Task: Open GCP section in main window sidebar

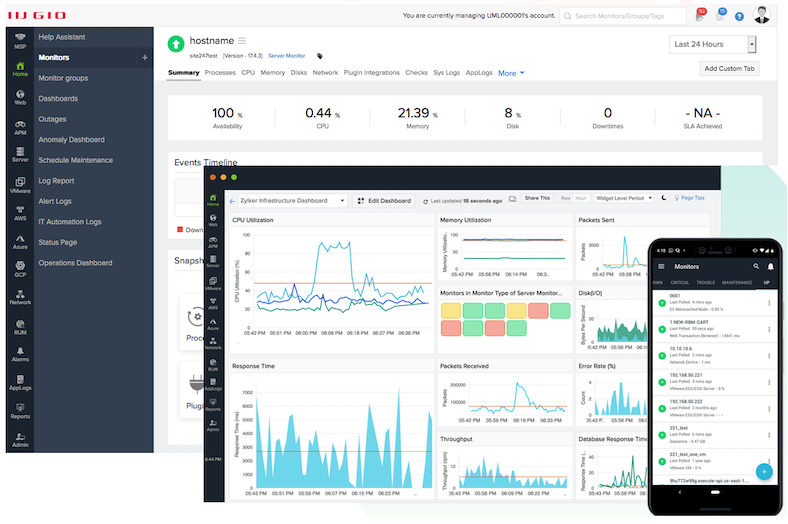Action: [20, 269]
